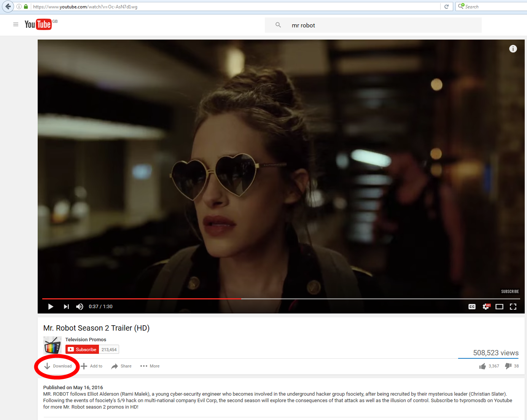The height and width of the screenshot is (420, 527).
Task: Click the Next video button
Action: [66, 306]
